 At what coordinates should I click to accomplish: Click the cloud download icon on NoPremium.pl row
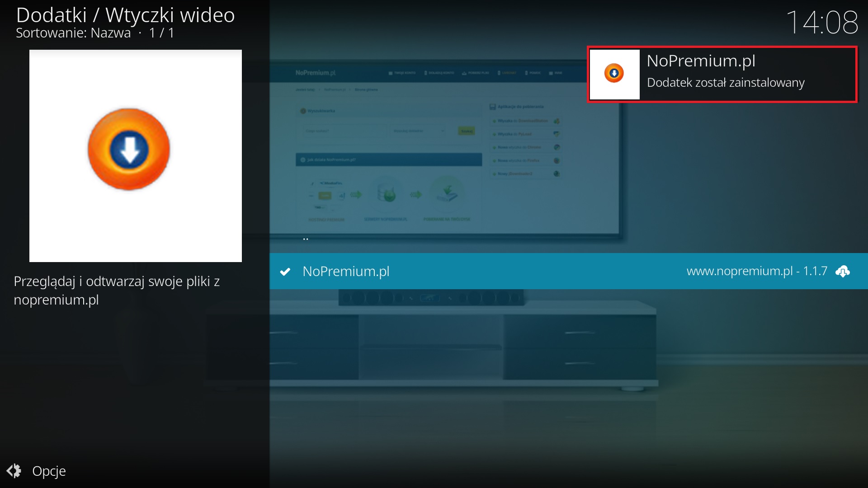click(x=843, y=271)
